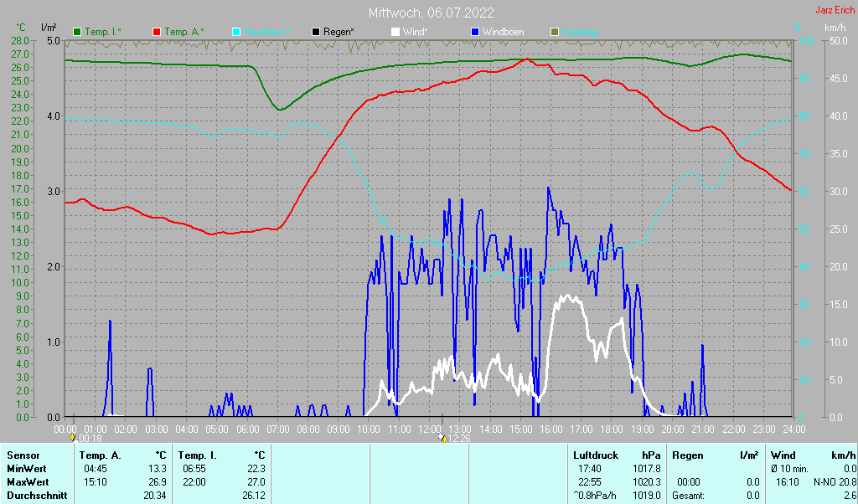The height and width of the screenshot is (504, 858).
Task: Click the red Temp. A. legend color square
Action: point(157,33)
